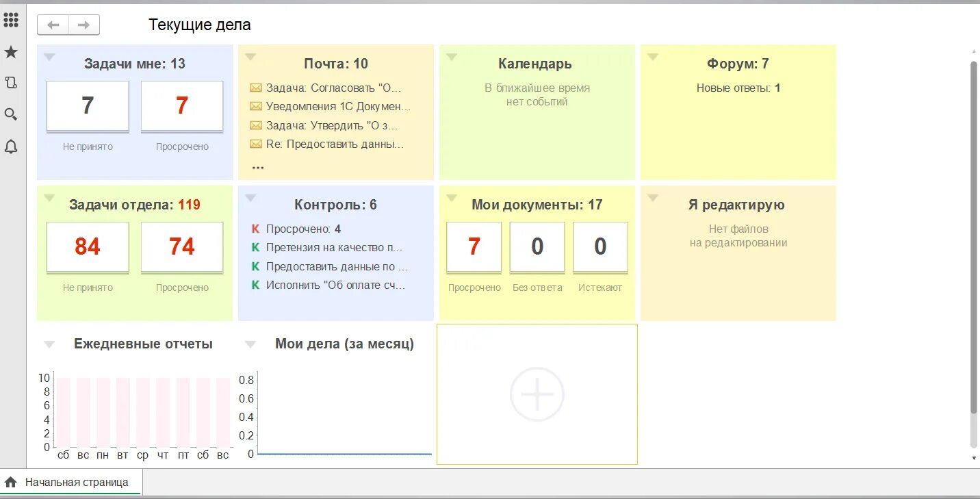This screenshot has width=980, height=499.
Task: Open the sections menu grid icon
Action: point(11,20)
